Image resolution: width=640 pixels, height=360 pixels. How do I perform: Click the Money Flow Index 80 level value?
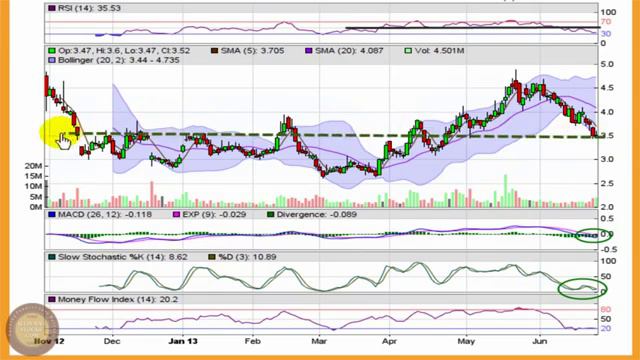coord(606,310)
